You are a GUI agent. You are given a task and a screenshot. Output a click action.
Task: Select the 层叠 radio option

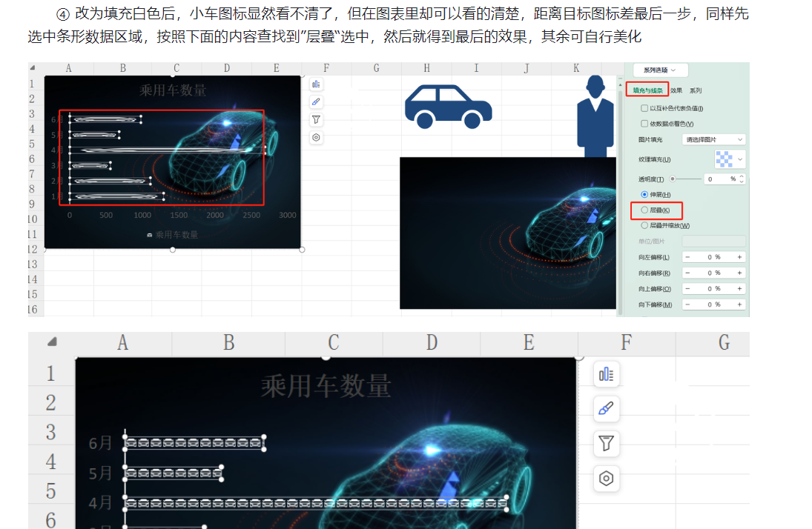644,210
